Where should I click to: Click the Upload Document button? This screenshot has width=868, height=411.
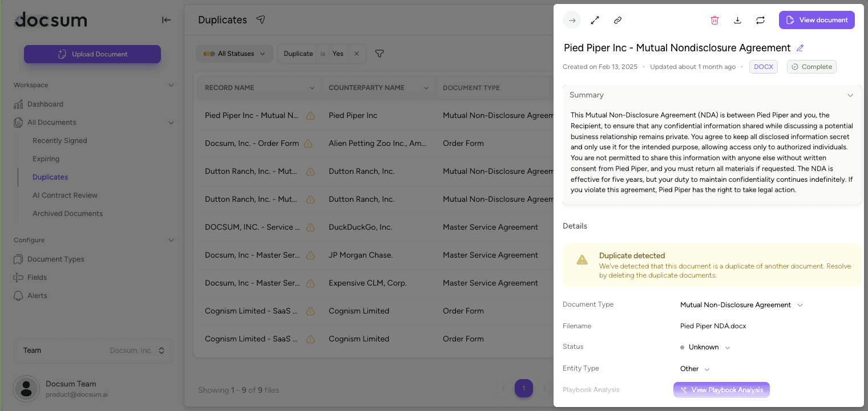coord(92,54)
